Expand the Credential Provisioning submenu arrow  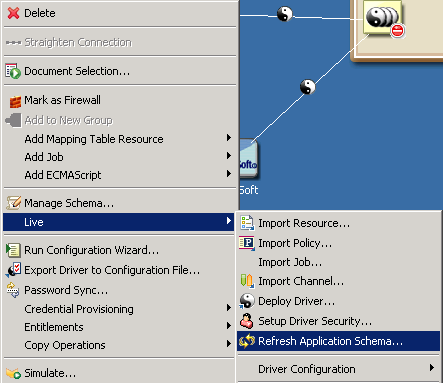(229, 308)
